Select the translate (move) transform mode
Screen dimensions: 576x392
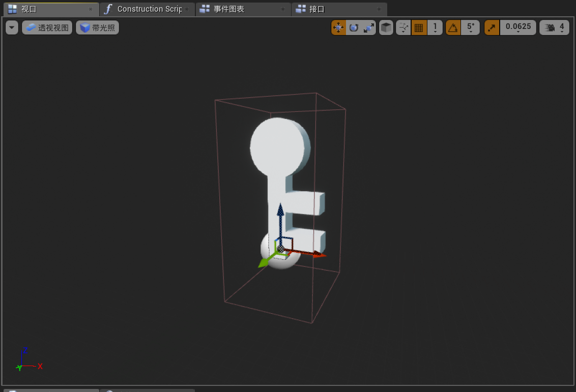tap(338, 27)
